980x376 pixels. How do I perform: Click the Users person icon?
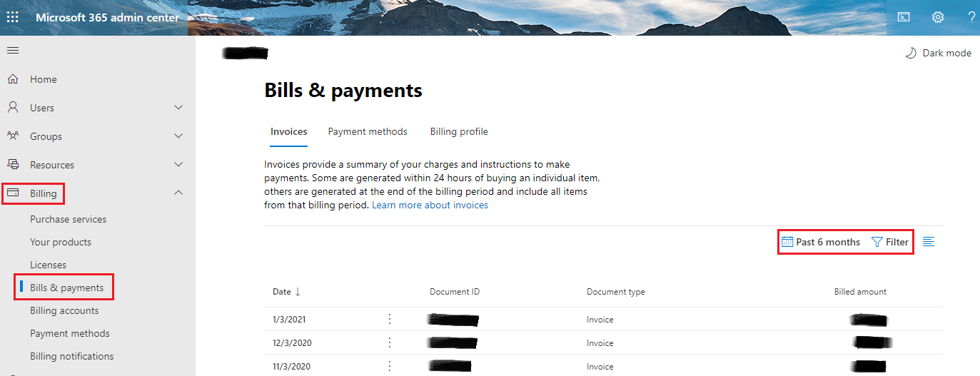click(x=12, y=108)
